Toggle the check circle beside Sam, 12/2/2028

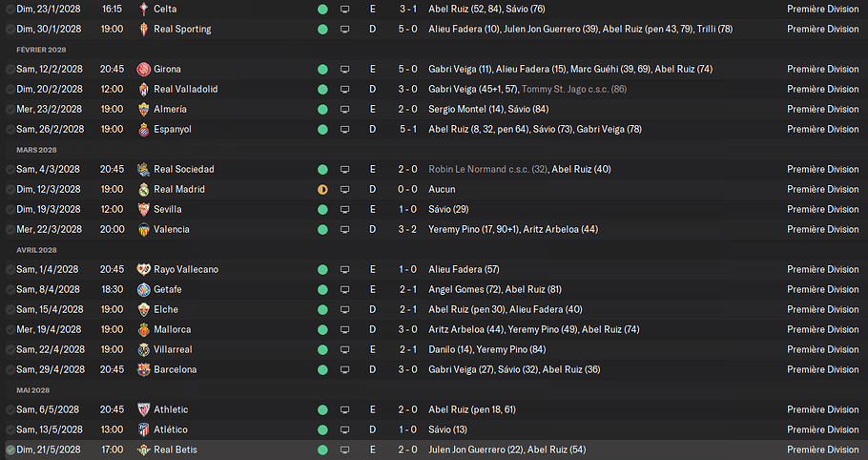10,70
